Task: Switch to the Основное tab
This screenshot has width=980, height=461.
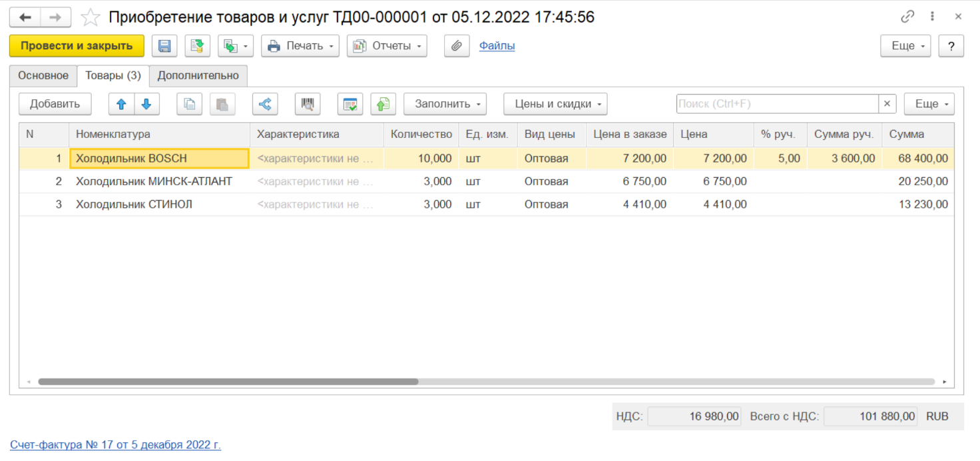Action: (x=43, y=76)
